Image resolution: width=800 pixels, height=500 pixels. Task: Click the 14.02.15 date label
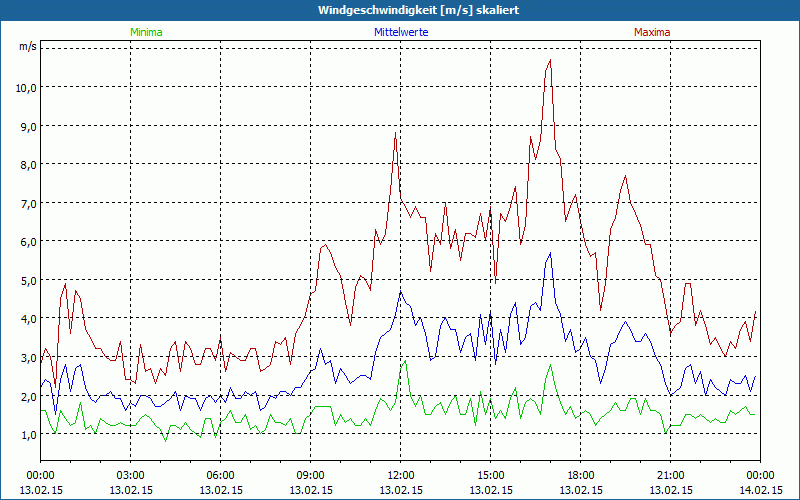760,490
